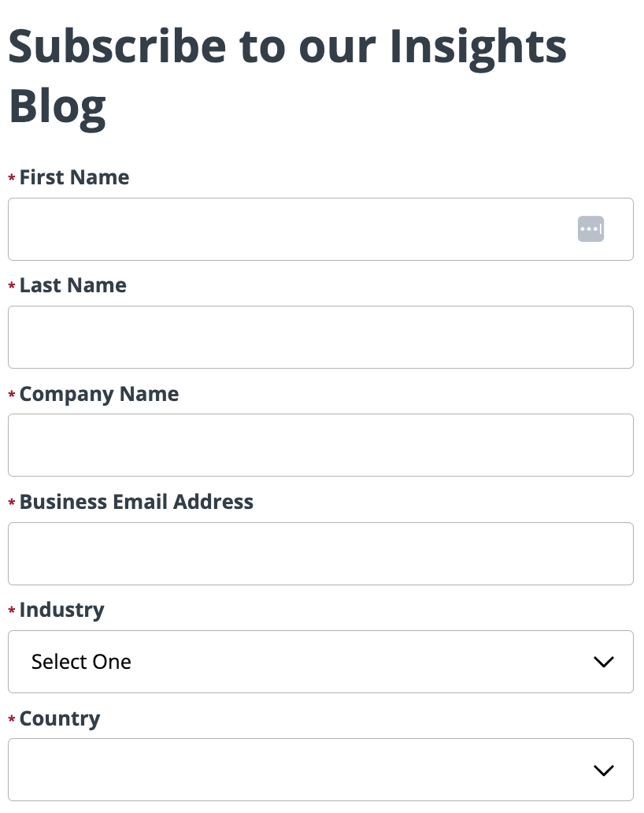The height and width of the screenshot is (813, 644).
Task: Click the Country dropdown chevron
Action: pyautogui.click(x=604, y=770)
